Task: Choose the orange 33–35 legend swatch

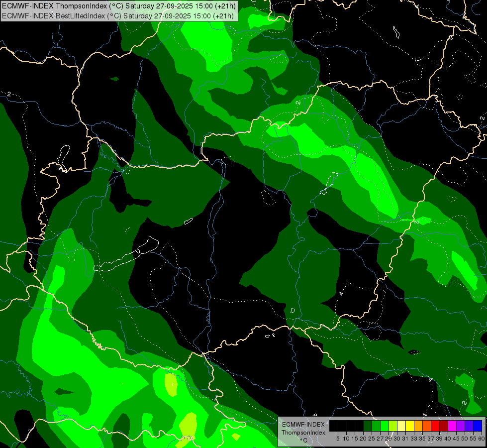Action: point(418,426)
